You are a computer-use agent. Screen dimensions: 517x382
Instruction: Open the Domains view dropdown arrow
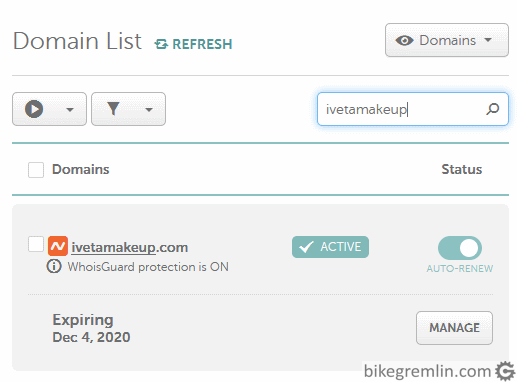pos(488,40)
